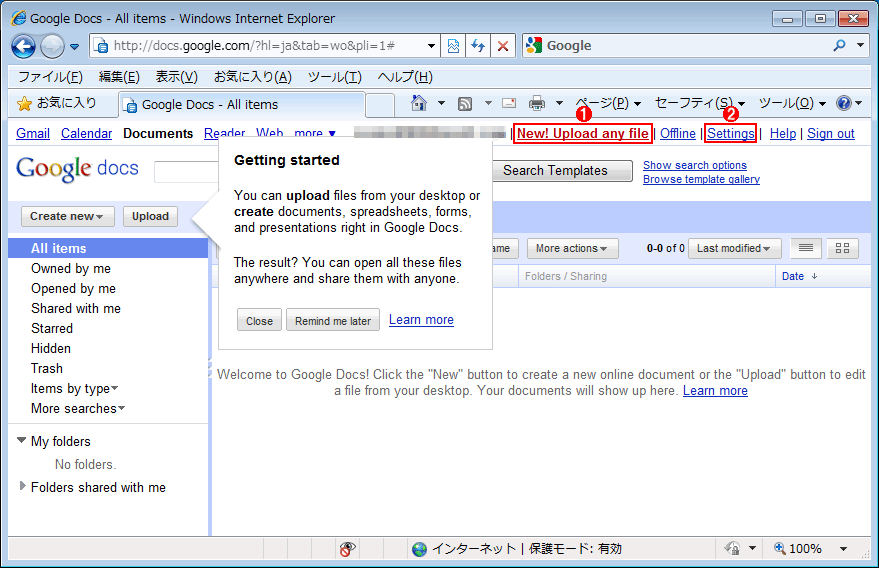Viewport: 879px width, 568px height.
Task: Select All items in the sidebar
Action: tap(108, 248)
